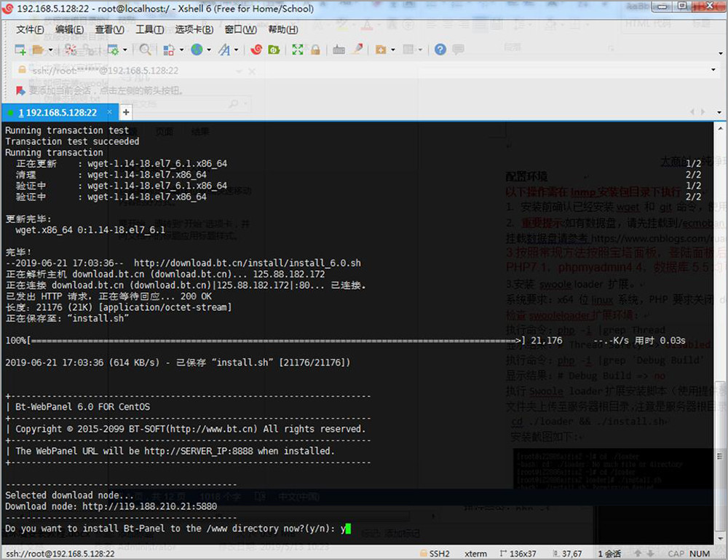The width and height of the screenshot is (728, 560).
Task: Click the xterm label in status bar
Action: point(476,553)
